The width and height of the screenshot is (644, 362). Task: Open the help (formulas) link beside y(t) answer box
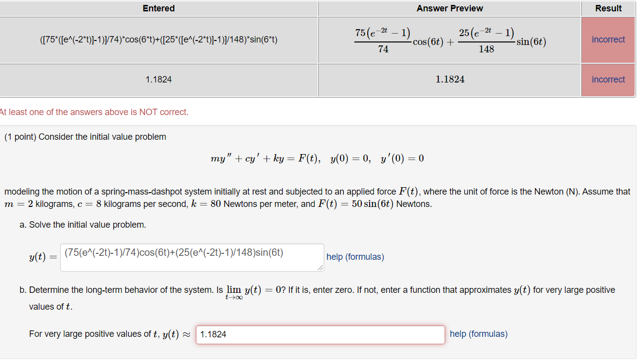355,257
